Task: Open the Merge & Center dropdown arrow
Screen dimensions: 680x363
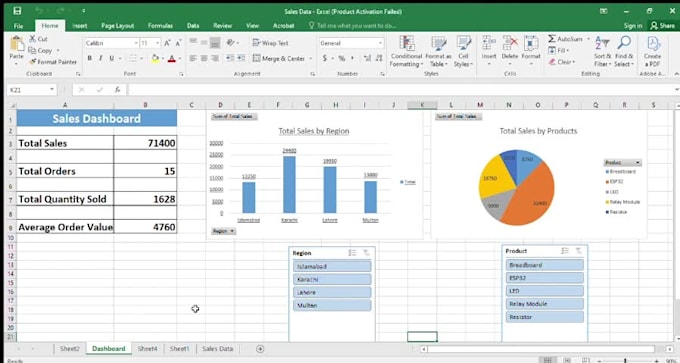Action: tap(311, 59)
